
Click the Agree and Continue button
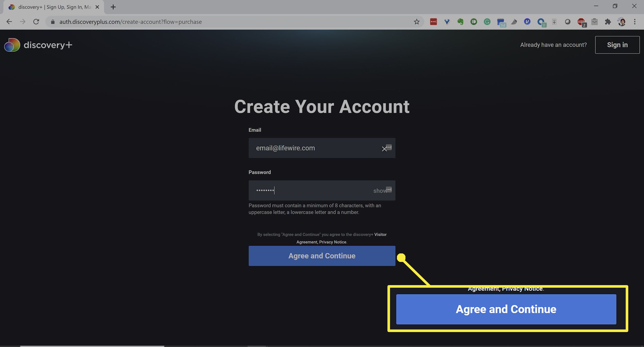click(x=322, y=255)
